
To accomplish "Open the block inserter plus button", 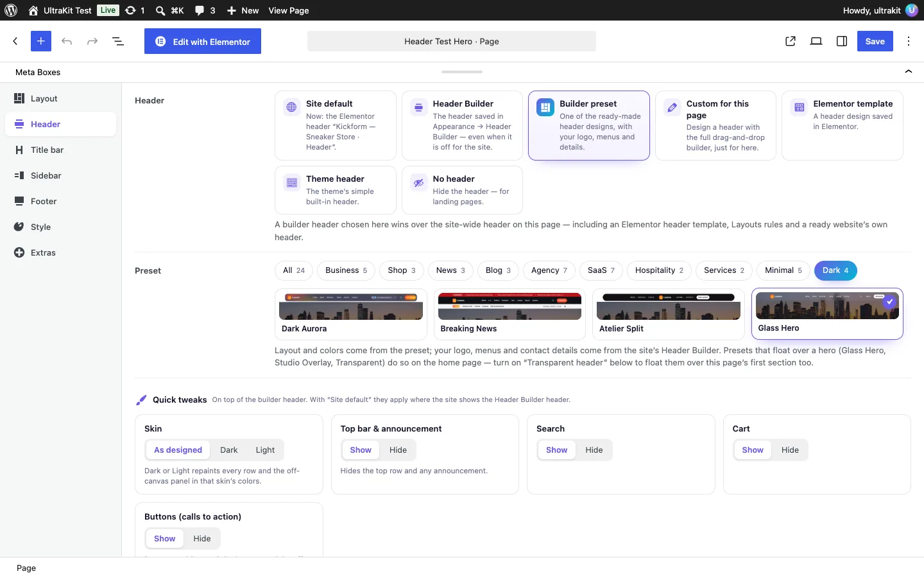I will point(40,41).
